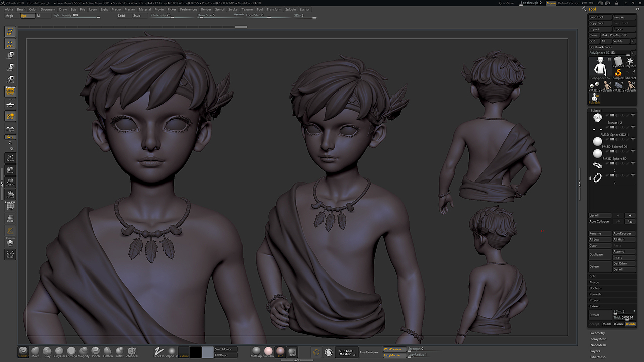This screenshot has width=644, height=362.
Task: Open the Stroke menu
Action: (x=233, y=9)
